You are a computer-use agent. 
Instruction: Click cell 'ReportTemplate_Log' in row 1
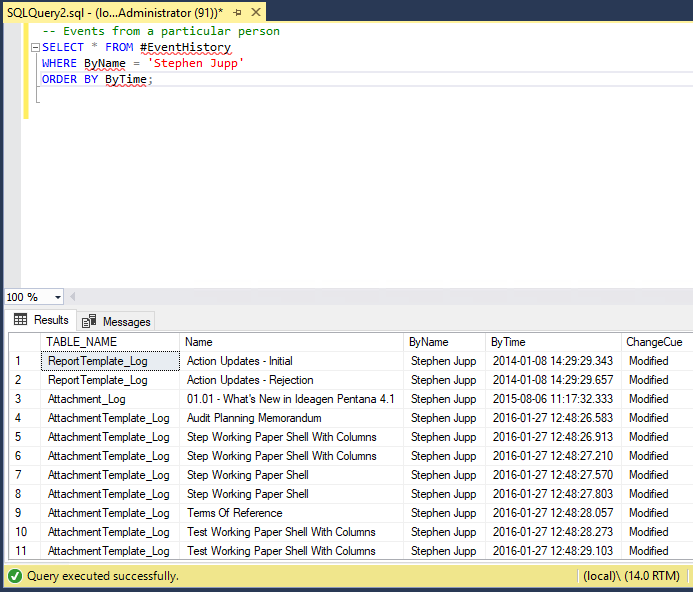point(110,361)
